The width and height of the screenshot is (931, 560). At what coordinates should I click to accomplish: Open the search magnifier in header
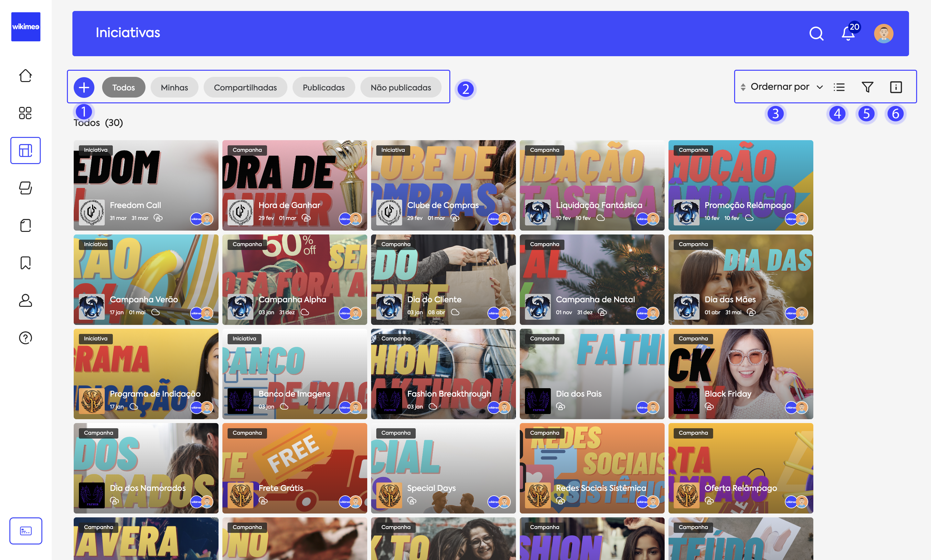(816, 34)
